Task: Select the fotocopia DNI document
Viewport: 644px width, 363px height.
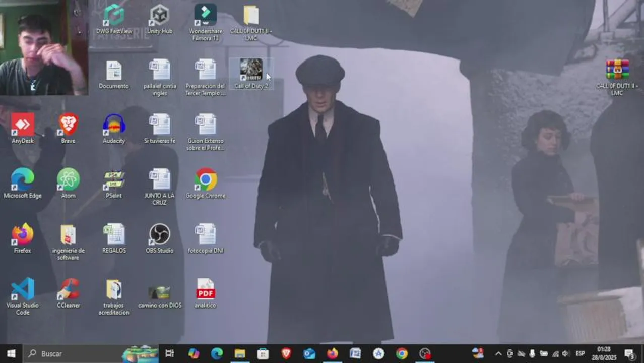Action: click(206, 238)
